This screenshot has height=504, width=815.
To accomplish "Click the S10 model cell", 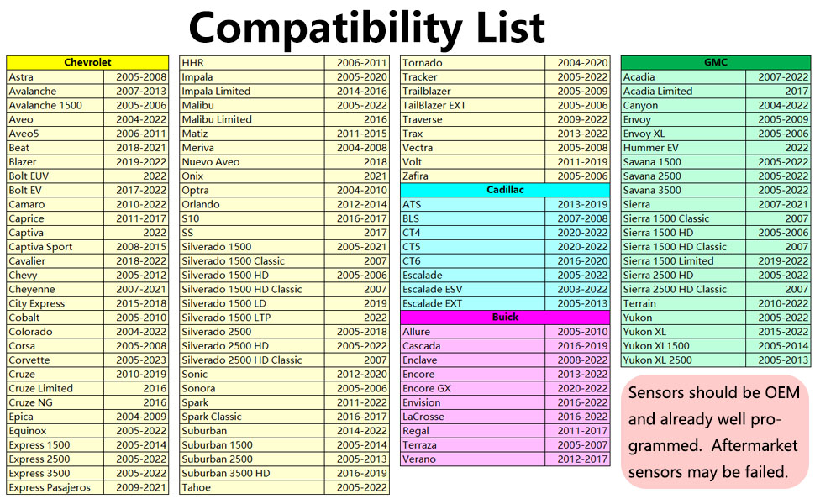I will [252, 218].
